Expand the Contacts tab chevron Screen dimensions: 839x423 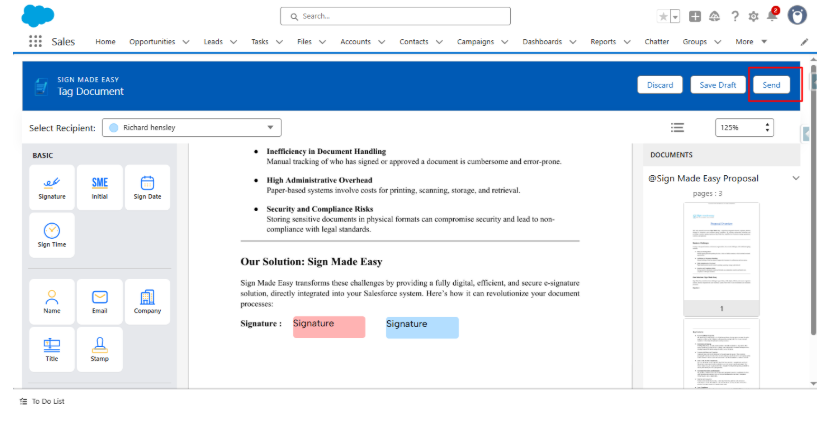point(439,42)
